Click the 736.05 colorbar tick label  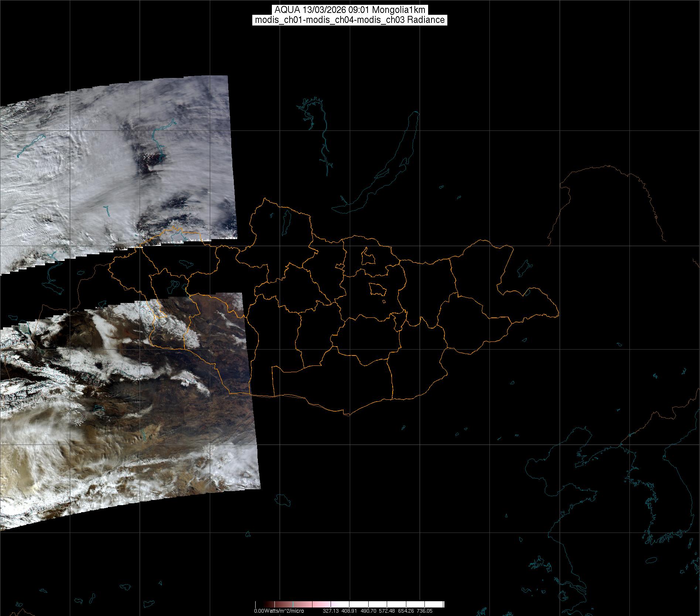(x=424, y=611)
